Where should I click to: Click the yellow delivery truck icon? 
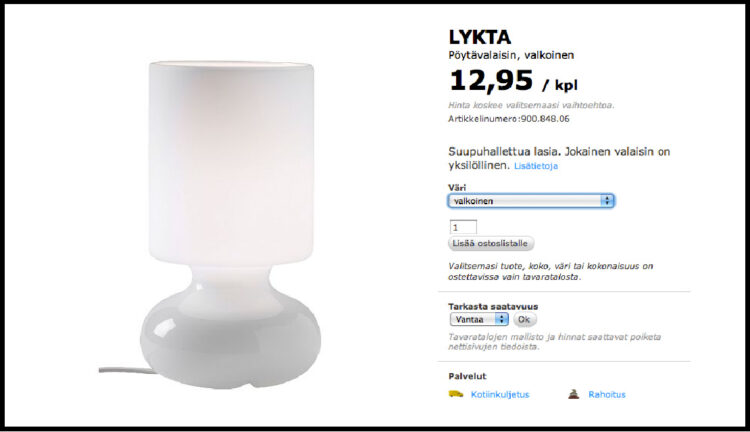point(456,394)
